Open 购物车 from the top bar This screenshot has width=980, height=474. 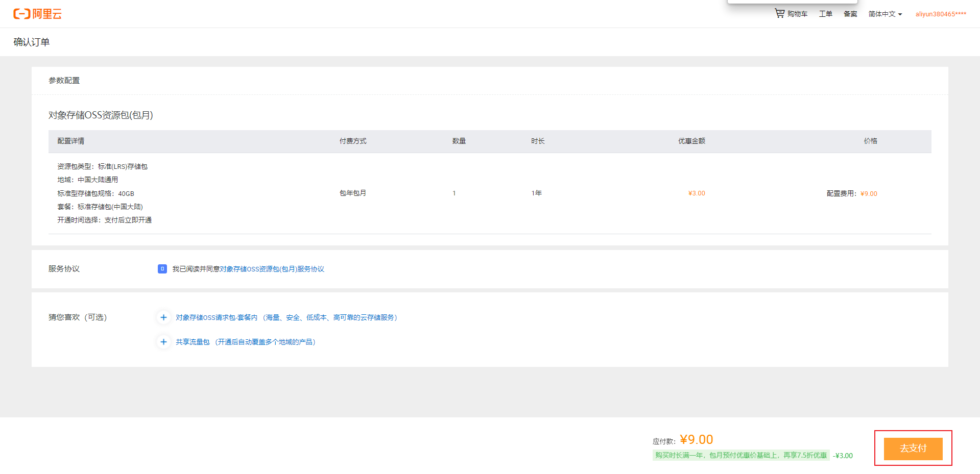796,14
